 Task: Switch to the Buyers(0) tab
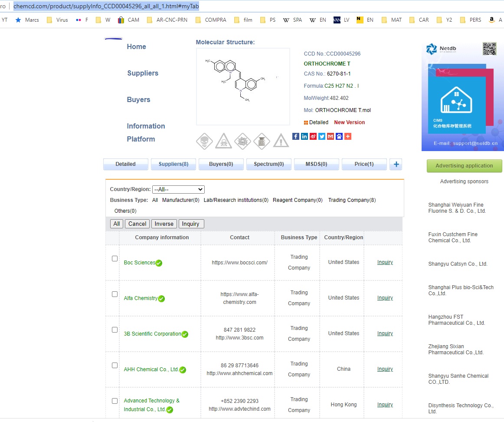point(221,164)
